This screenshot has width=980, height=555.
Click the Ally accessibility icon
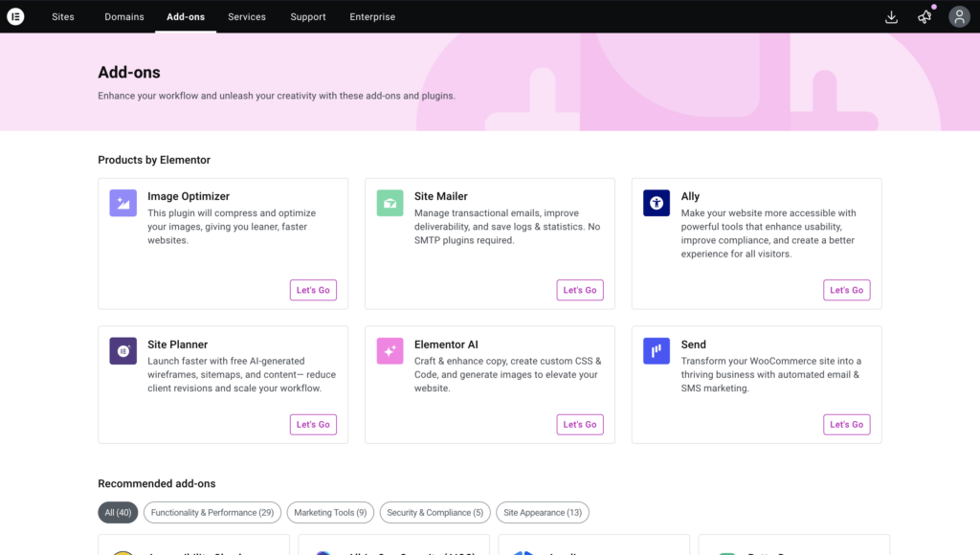pyautogui.click(x=657, y=203)
